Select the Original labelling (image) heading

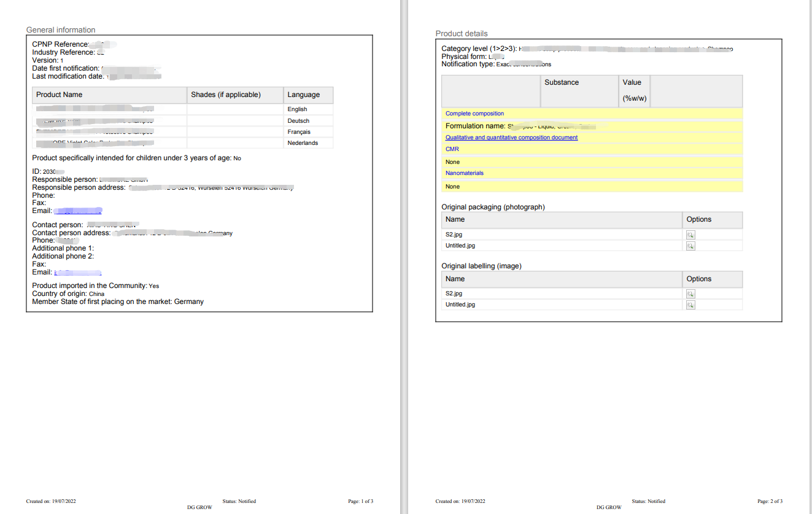481,266
